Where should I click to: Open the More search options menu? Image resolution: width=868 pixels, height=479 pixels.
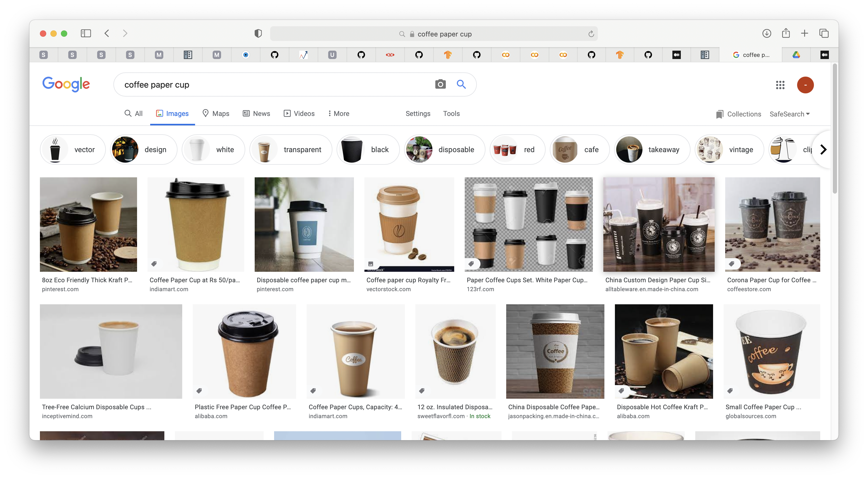tap(339, 113)
